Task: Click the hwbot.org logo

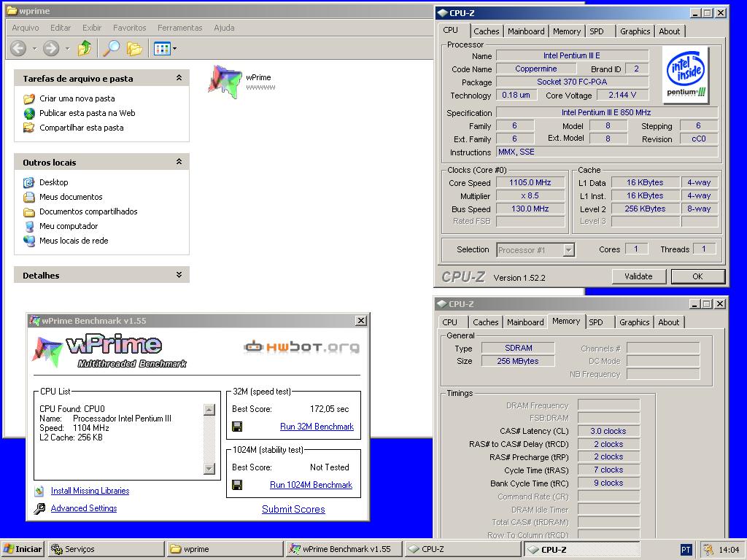Action: point(301,346)
